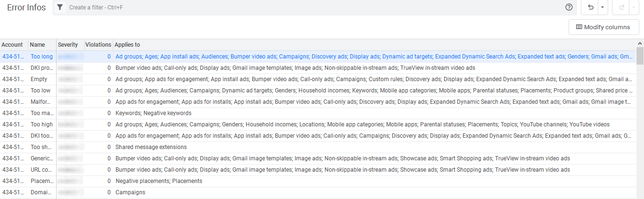The height and width of the screenshot is (199, 644).
Task: Sort by the Violations column header
Action: (98, 45)
